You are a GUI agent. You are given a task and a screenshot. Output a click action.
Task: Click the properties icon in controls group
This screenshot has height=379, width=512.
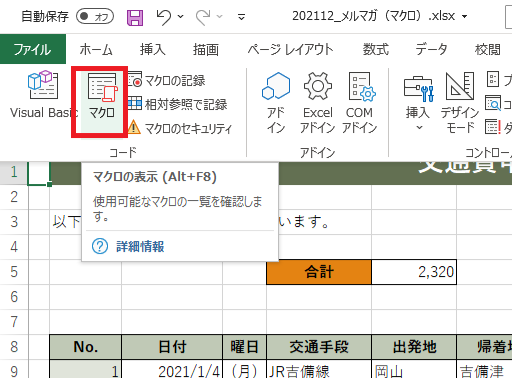click(493, 79)
